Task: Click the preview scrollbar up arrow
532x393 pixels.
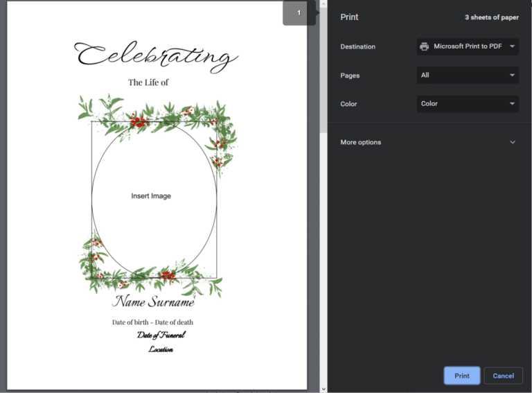Action: (x=323, y=4)
